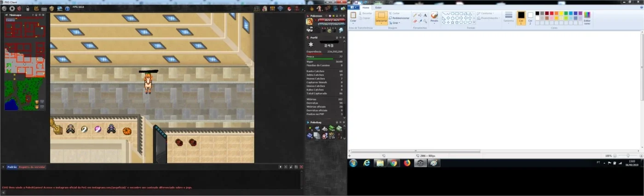Select the Eraser tool in Paint
Screen dimensions: 644x196
pyautogui.click(x=414, y=21)
